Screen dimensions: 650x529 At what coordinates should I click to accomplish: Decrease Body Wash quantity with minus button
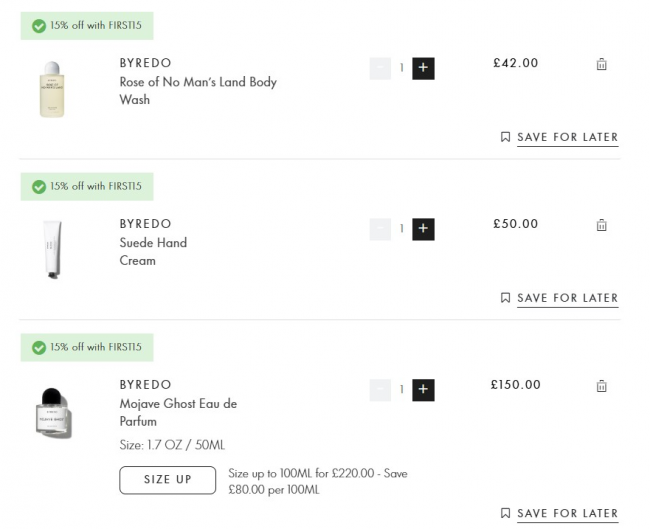[380, 68]
